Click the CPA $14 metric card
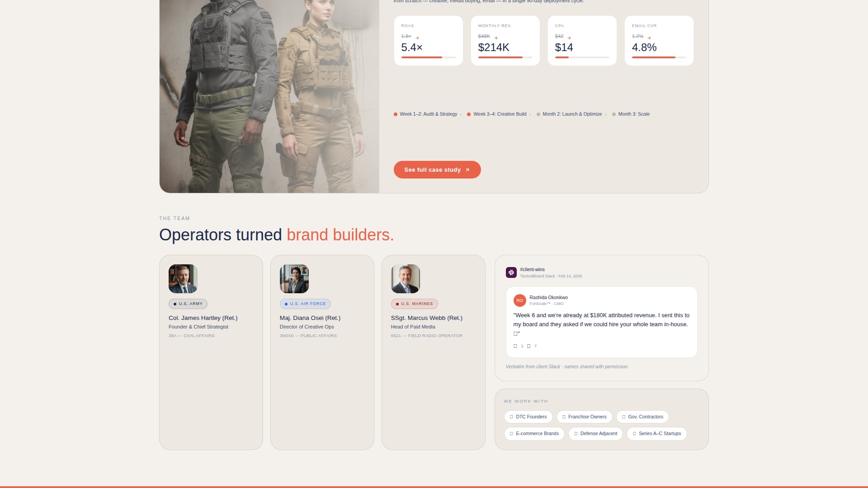This screenshot has width=868, height=488. pyautogui.click(x=582, y=41)
